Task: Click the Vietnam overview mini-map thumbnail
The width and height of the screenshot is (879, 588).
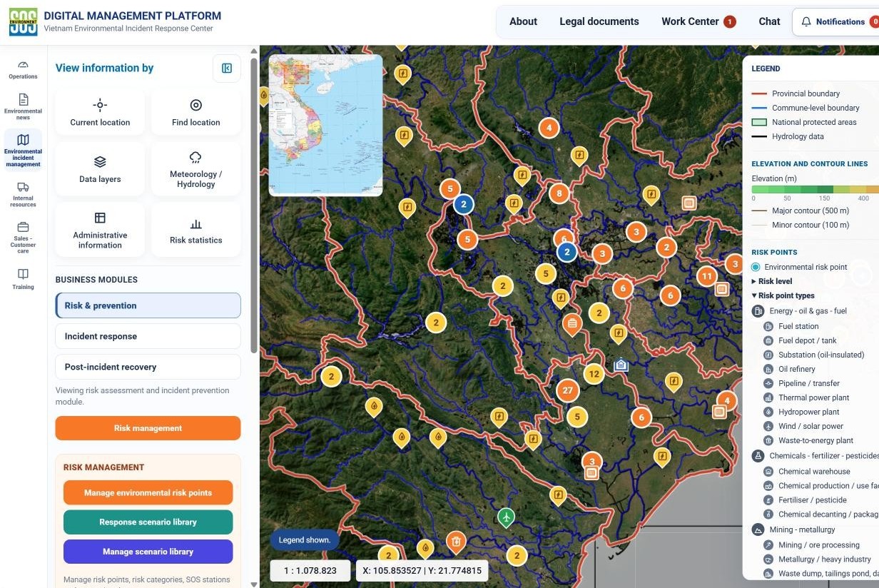Action: pos(325,125)
